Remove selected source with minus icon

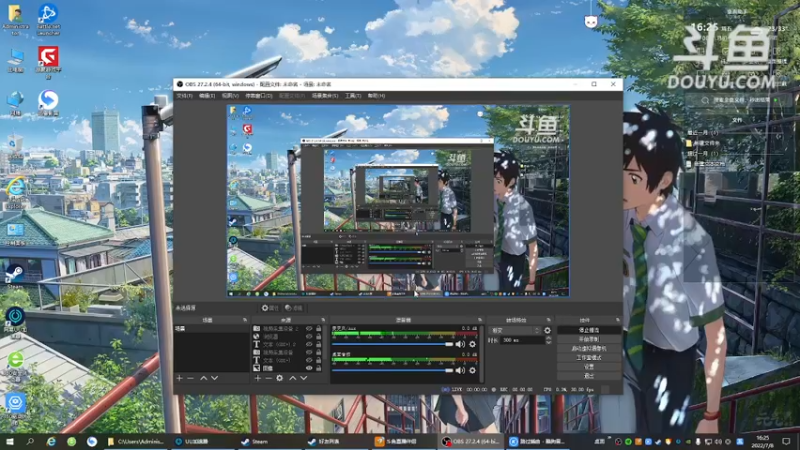click(x=268, y=378)
